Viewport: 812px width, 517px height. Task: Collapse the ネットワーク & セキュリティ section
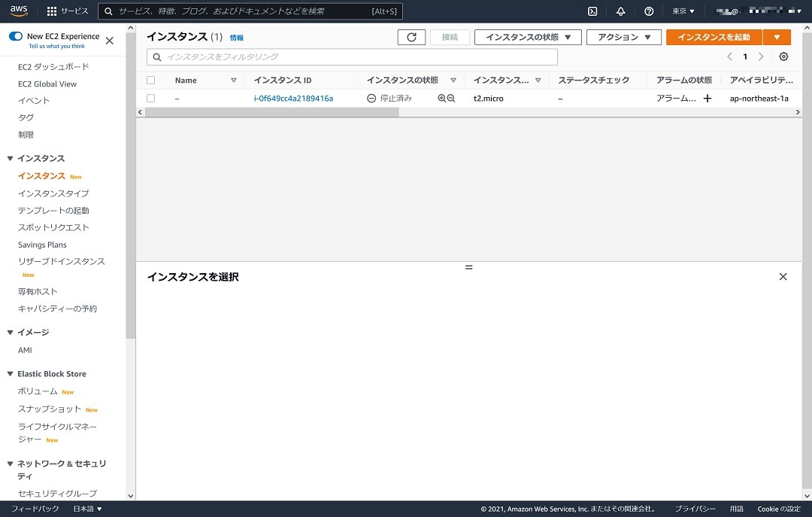[x=10, y=464]
